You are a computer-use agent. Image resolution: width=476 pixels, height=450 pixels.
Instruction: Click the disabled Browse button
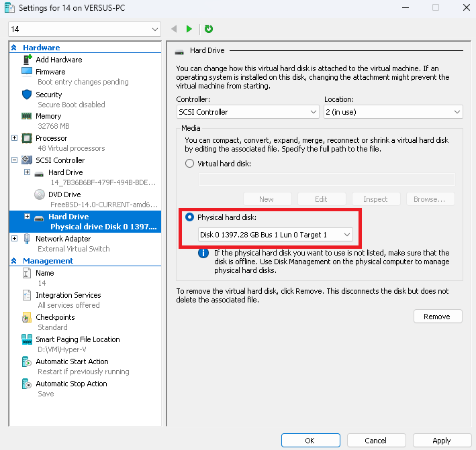430,199
